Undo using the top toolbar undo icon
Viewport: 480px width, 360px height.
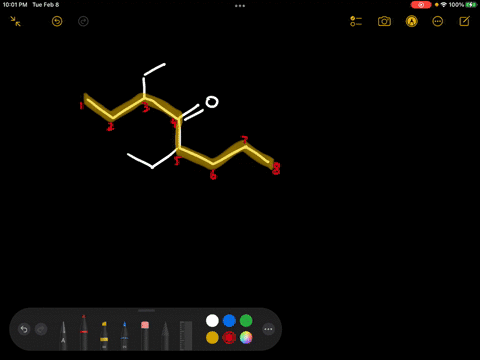click(x=57, y=22)
